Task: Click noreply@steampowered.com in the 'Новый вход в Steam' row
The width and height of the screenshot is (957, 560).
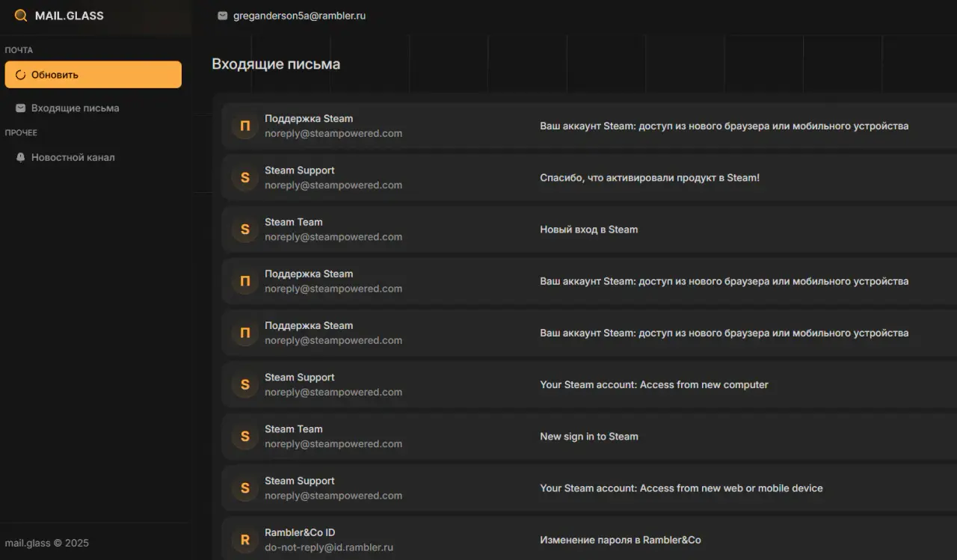Action: click(x=333, y=237)
